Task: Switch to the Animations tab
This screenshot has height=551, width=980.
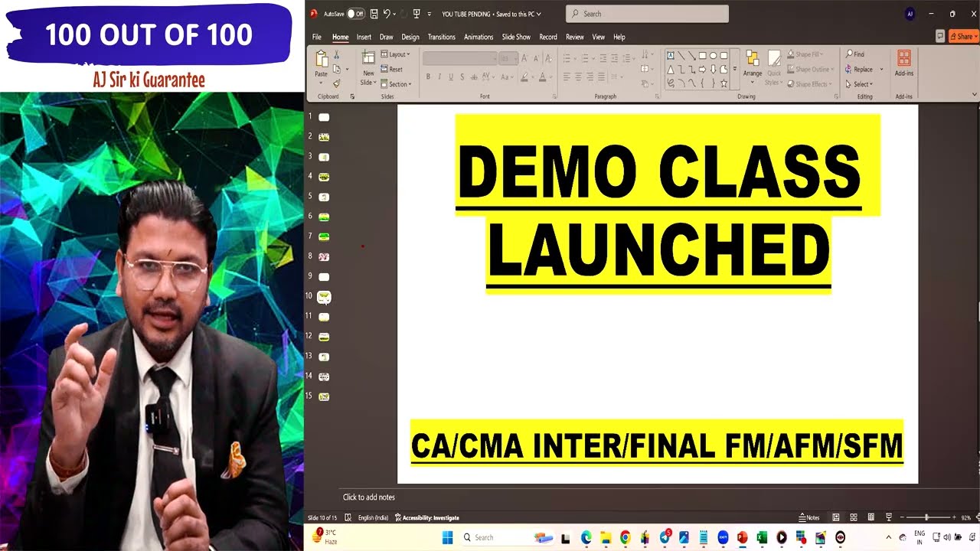Action: click(x=479, y=37)
